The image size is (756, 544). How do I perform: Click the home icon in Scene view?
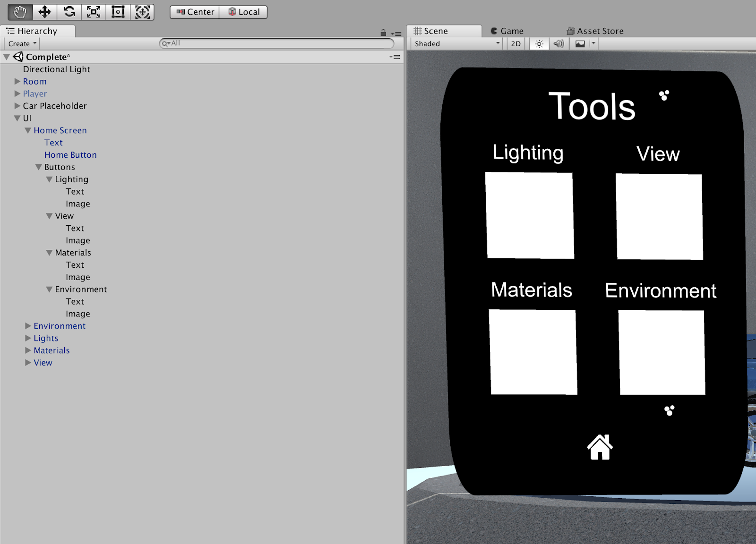coord(600,447)
